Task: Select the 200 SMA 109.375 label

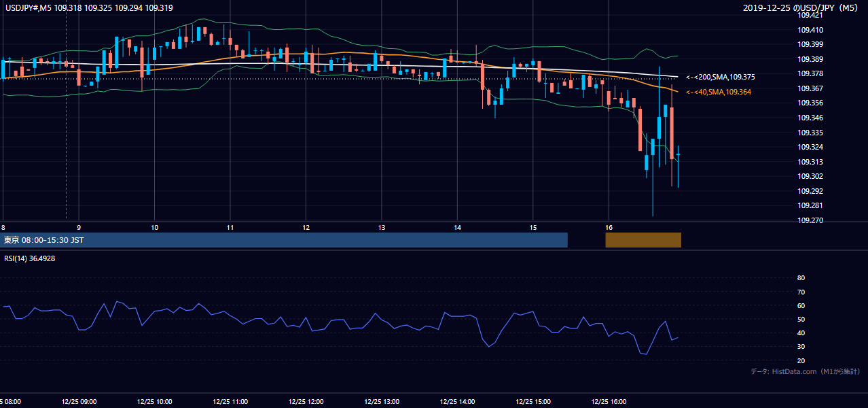Action: (721, 78)
